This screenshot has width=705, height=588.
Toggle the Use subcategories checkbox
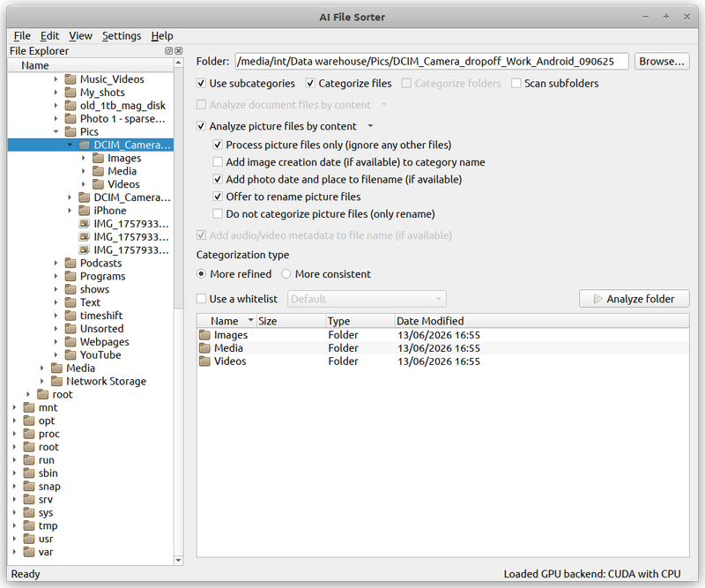tap(202, 83)
